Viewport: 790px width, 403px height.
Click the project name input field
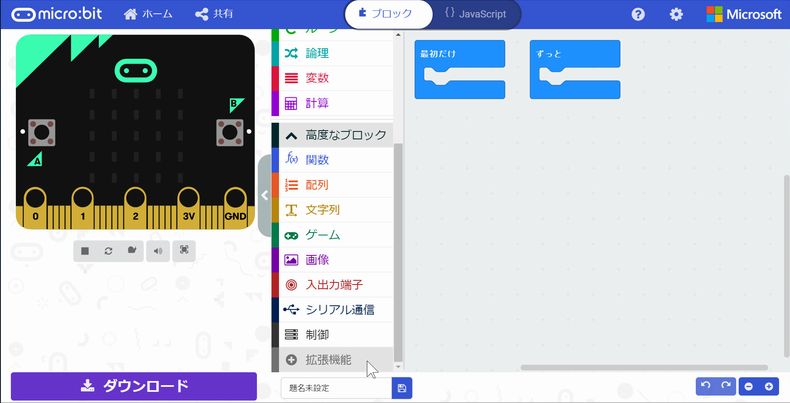(337, 387)
